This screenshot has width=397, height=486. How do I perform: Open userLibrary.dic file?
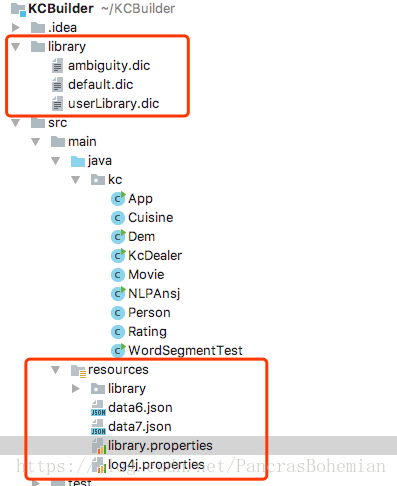point(113,104)
